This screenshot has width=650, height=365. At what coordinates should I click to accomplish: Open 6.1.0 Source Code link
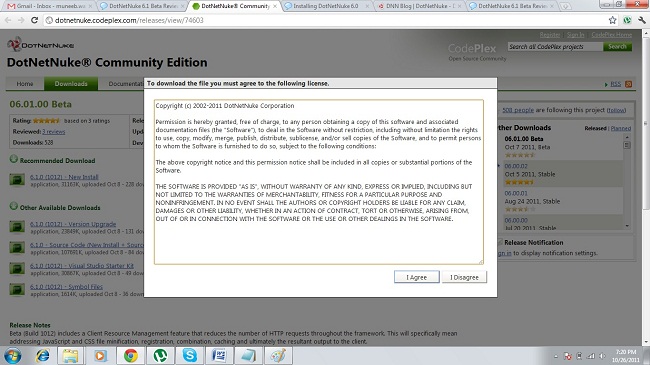coord(87,245)
